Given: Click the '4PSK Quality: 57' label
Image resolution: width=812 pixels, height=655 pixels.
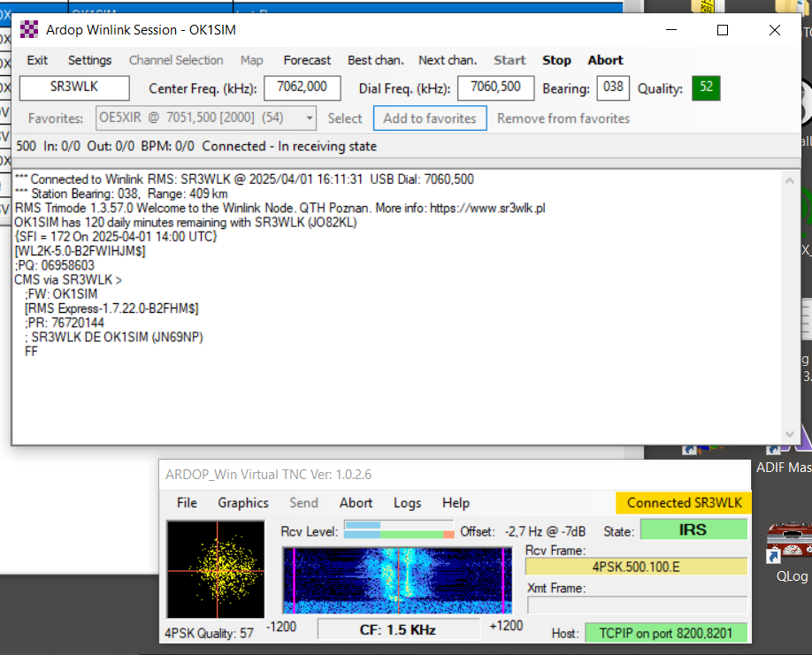Looking at the screenshot, I should pos(210,633).
